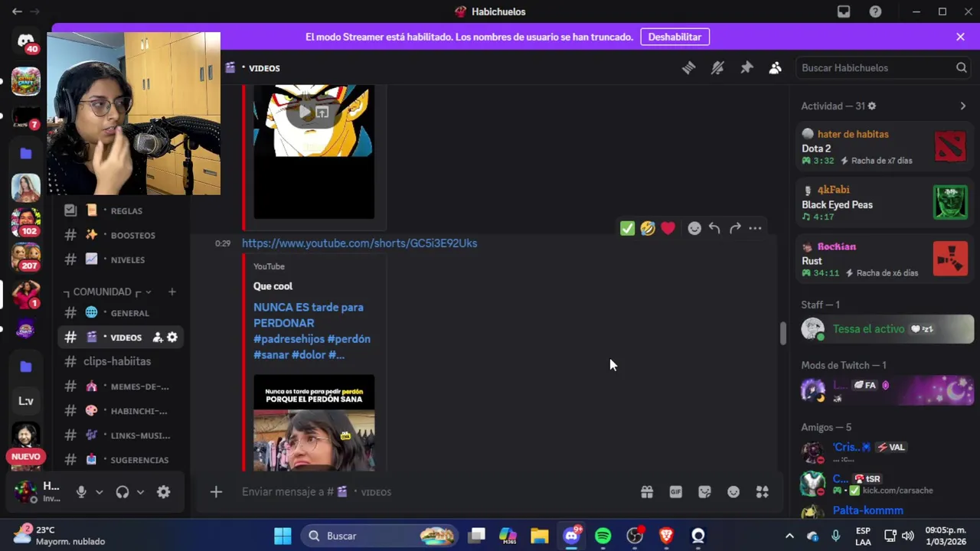Click Deshabilitar streamer mode button
Image resolution: width=980 pixels, height=551 pixels.
(x=675, y=37)
